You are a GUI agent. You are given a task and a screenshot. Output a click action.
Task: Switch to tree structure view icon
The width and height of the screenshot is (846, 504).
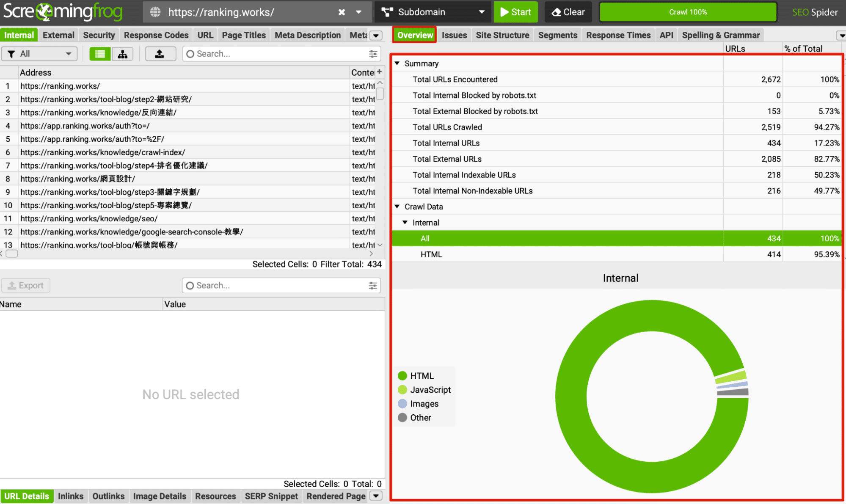coord(123,54)
